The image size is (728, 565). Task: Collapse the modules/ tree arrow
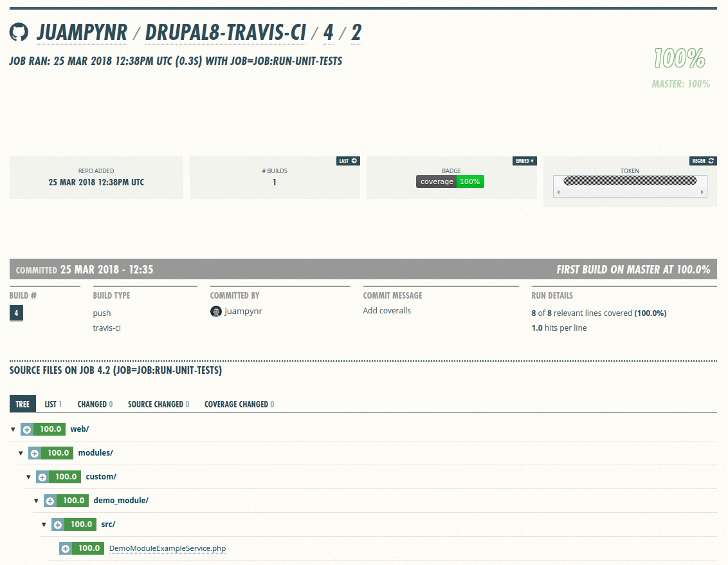tap(21, 453)
